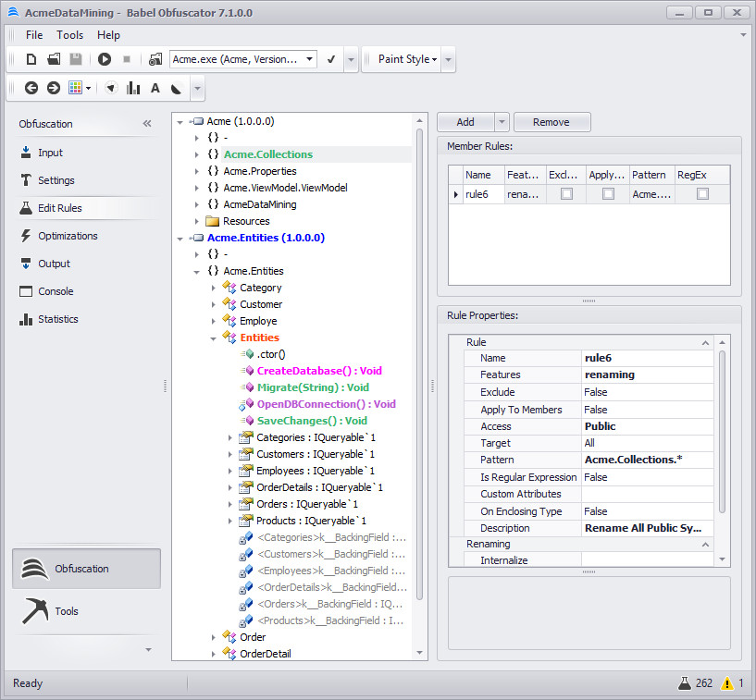Open the Add button dropdown arrow
756x700 pixels.
502,122
